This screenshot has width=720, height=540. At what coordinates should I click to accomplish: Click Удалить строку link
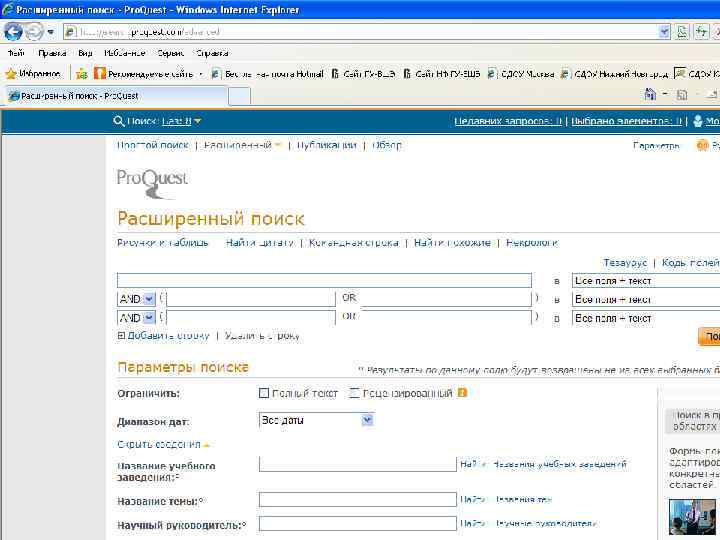point(262,336)
